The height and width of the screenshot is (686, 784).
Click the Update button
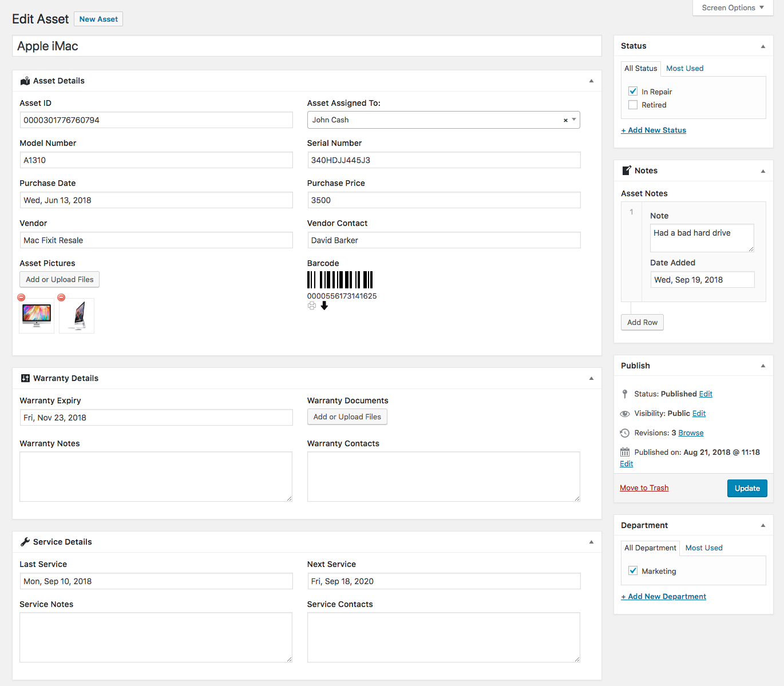pyautogui.click(x=747, y=488)
